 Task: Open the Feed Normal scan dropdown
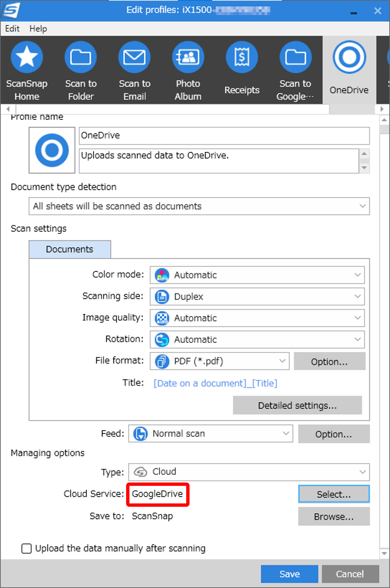[211, 434]
